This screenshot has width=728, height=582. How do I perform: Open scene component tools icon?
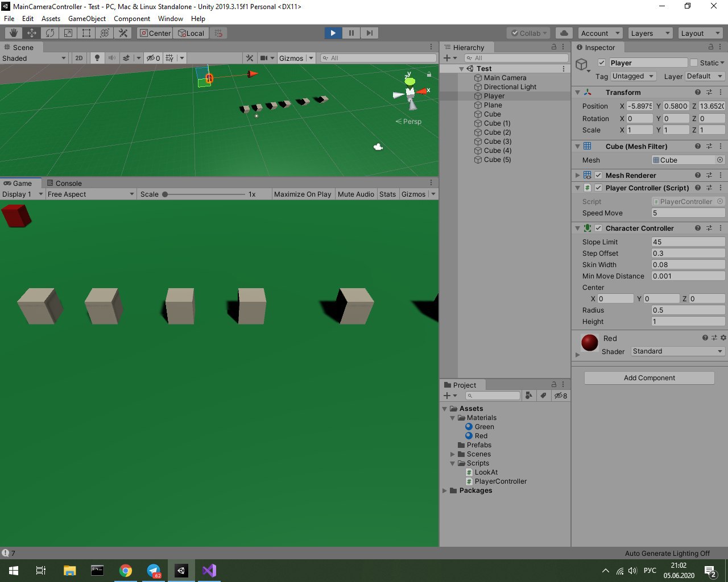tap(250, 58)
